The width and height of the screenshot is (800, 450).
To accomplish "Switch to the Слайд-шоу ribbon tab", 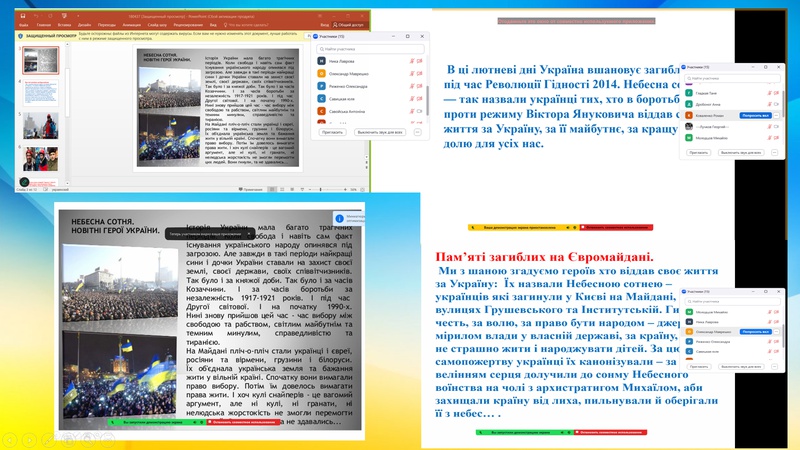I will [157, 25].
